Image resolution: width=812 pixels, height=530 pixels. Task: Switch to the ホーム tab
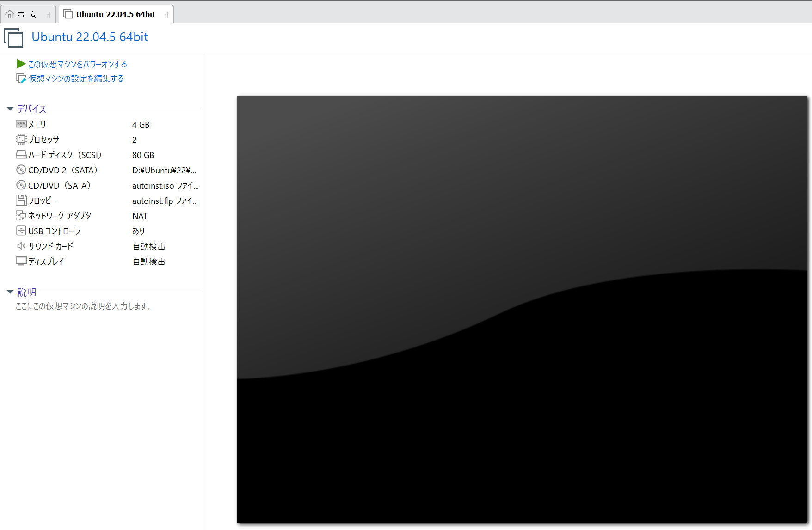pos(26,14)
